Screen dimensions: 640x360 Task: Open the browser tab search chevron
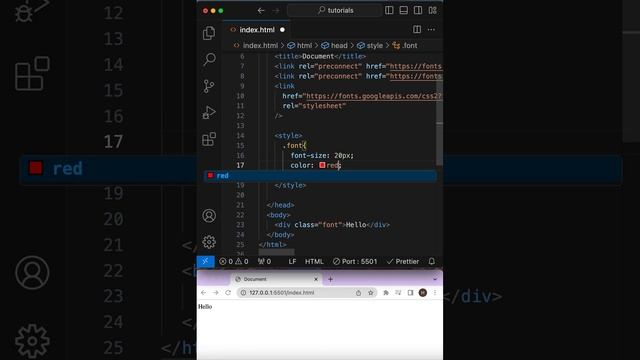click(x=435, y=279)
